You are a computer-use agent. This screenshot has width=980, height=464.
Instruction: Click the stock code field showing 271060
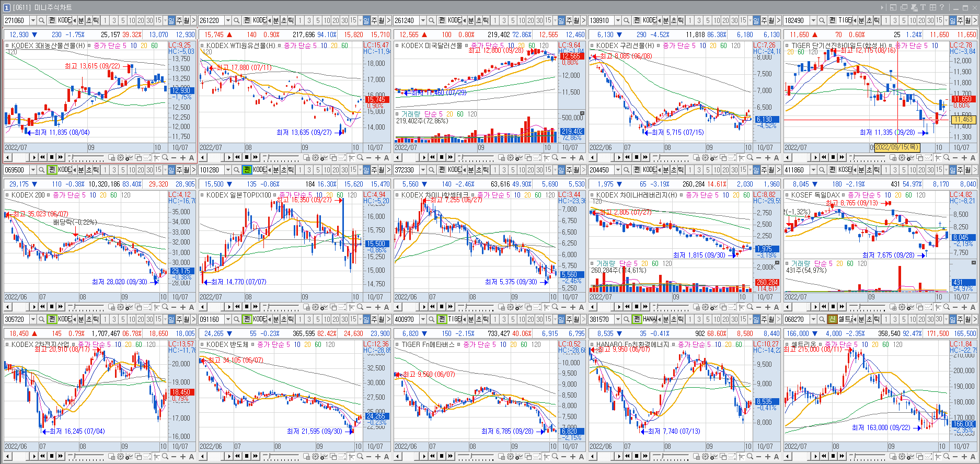[x=17, y=20]
